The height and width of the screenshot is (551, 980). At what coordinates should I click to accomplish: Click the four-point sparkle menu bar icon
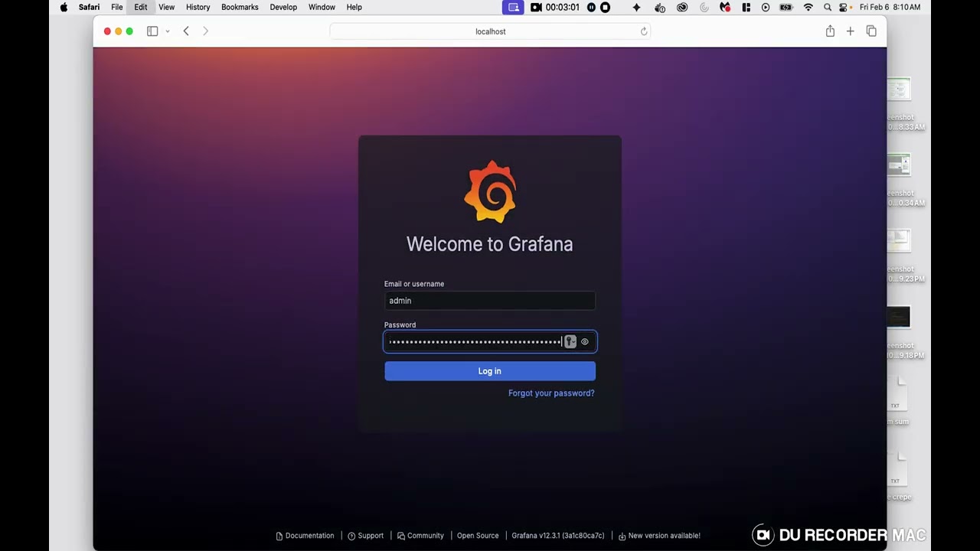pos(636,7)
